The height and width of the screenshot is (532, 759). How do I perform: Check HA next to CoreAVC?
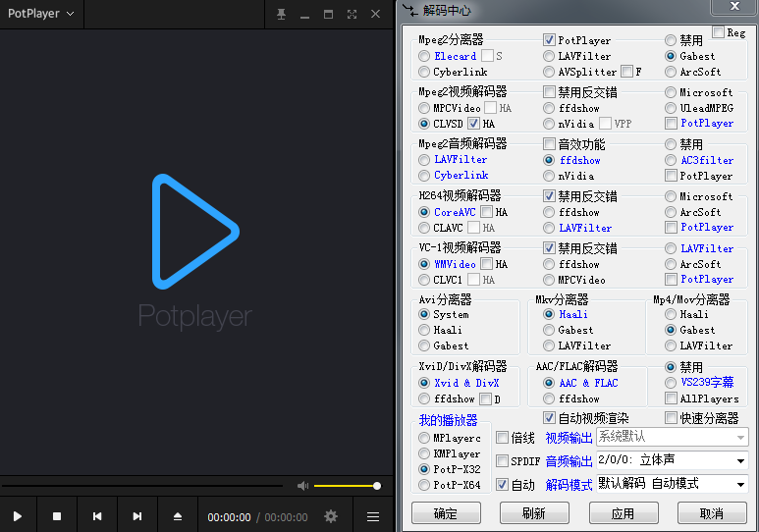click(486, 212)
